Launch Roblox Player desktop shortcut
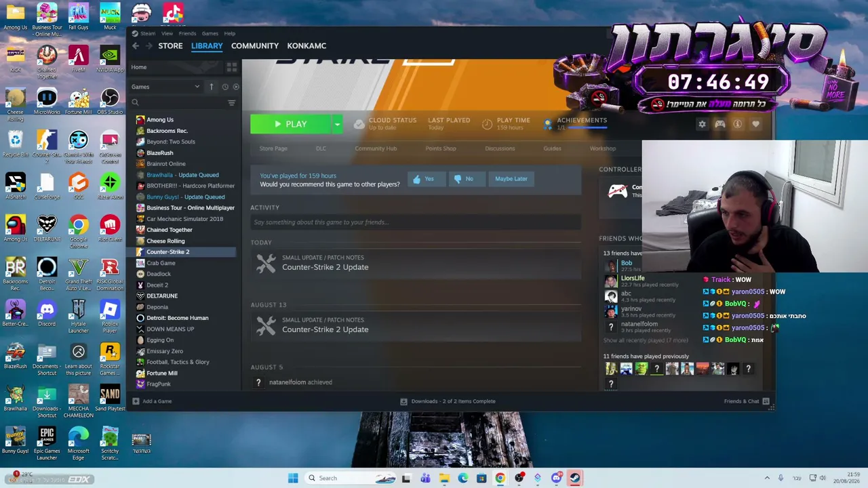 [x=110, y=317]
